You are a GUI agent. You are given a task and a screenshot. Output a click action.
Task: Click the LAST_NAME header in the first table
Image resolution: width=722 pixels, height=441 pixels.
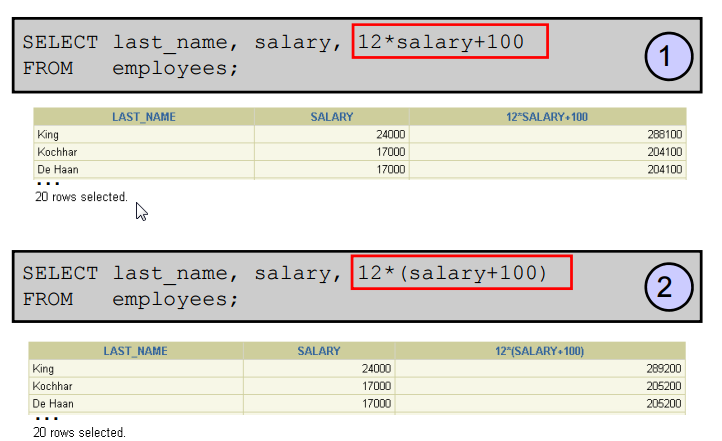pos(144,117)
